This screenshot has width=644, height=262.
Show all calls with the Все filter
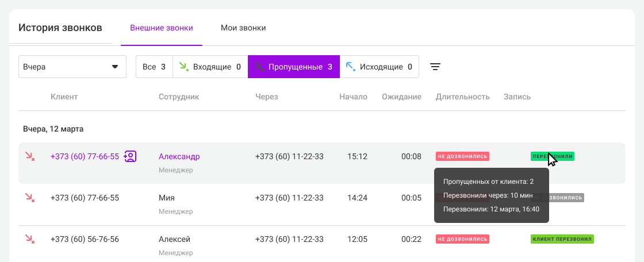point(154,67)
